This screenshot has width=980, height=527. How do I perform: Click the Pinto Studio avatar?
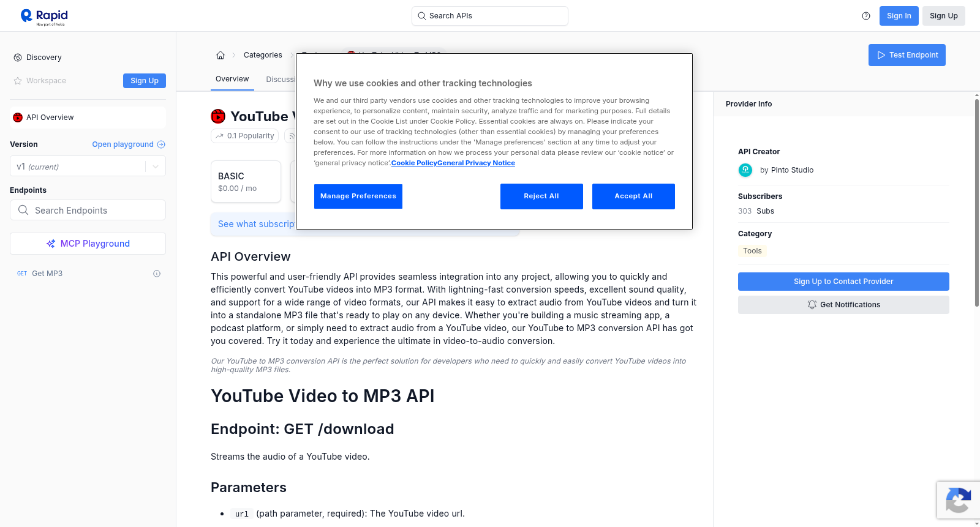pos(745,170)
